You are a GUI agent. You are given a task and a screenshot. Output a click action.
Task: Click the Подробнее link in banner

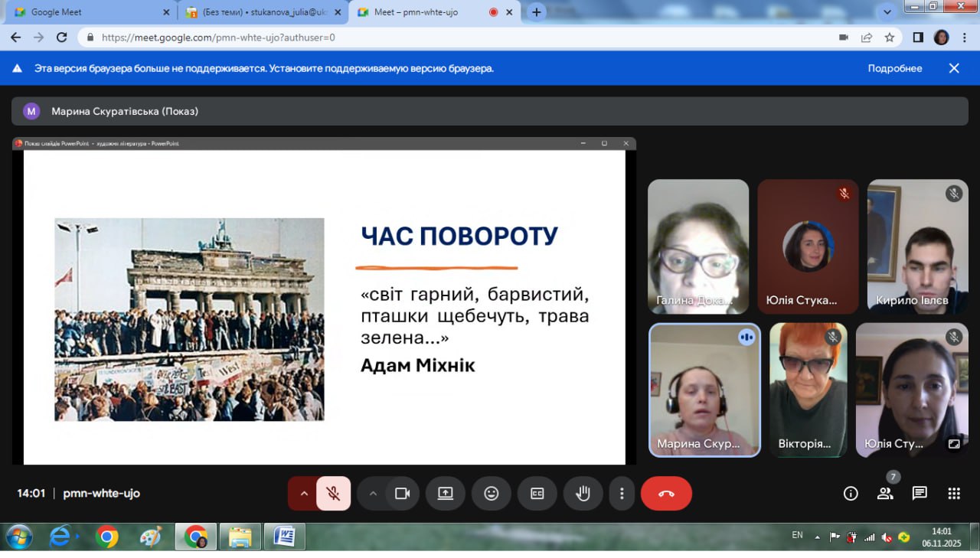coord(894,68)
